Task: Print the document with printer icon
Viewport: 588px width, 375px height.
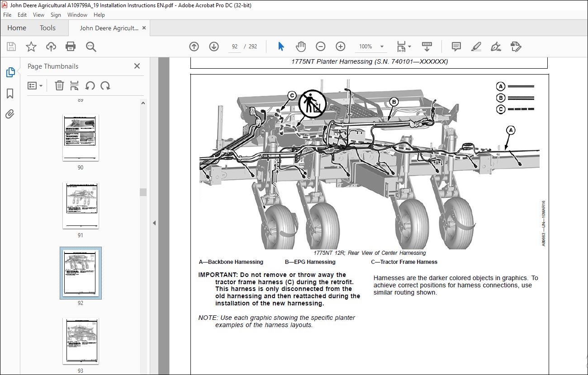Action: (71, 47)
